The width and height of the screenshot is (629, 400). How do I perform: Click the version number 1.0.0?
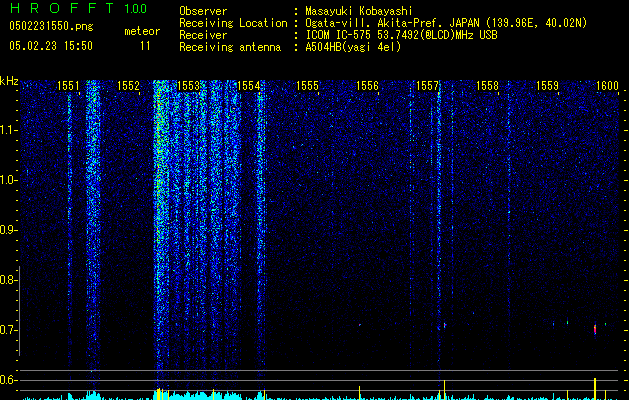(x=136, y=9)
